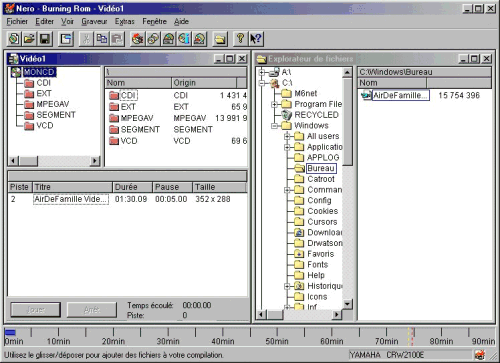Expand the Command folder node
This screenshot has width=500, height=363.
point(287,190)
